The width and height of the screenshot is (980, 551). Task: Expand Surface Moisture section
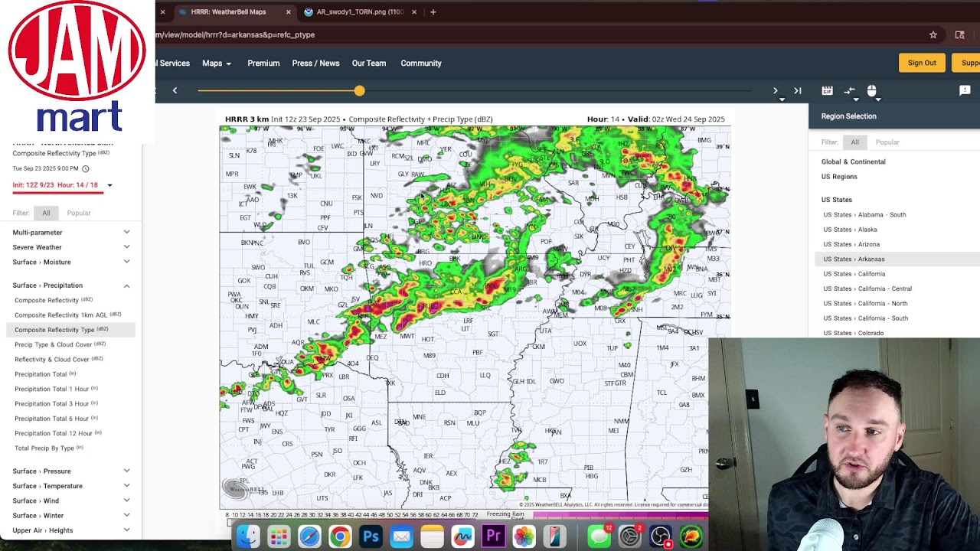tap(71, 262)
